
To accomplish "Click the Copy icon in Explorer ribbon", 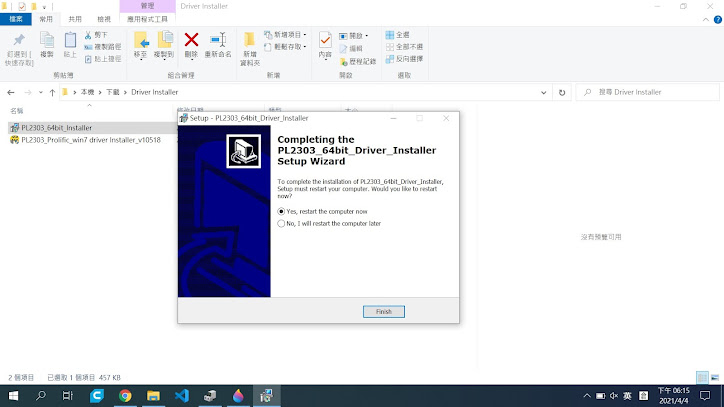I will (47, 40).
